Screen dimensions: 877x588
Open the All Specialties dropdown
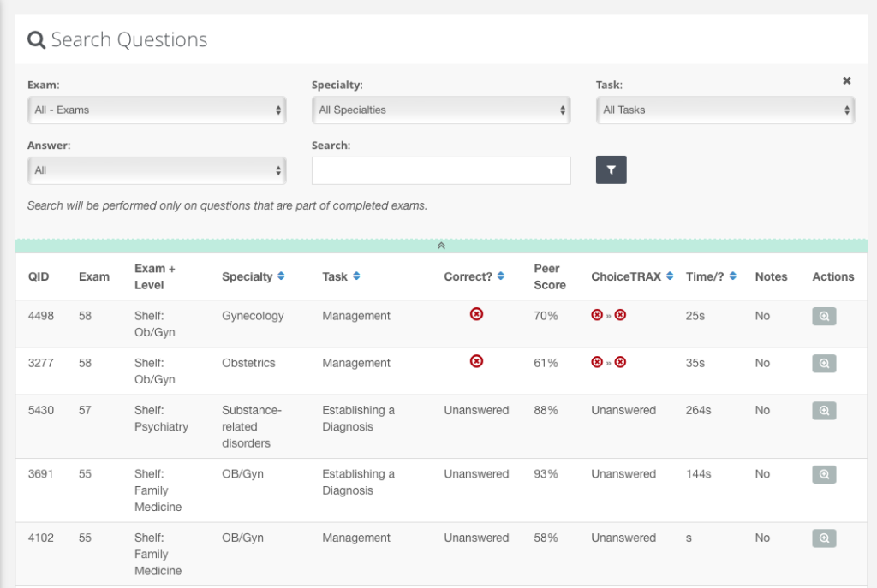[x=441, y=110]
